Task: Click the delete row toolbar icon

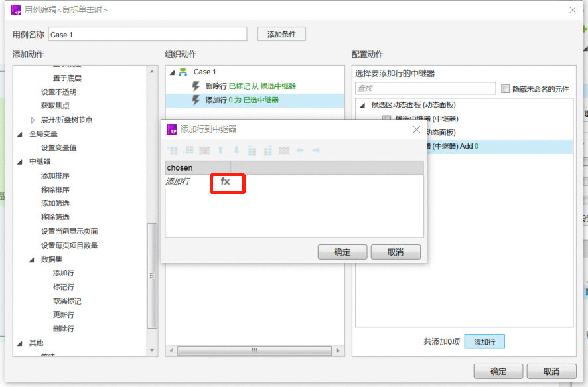Action: click(x=204, y=151)
